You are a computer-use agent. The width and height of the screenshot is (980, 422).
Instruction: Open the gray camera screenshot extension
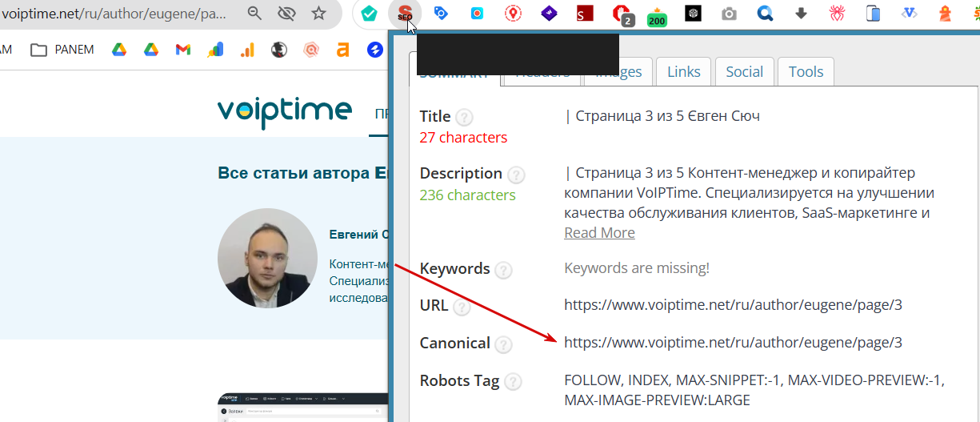pos(729,13)
